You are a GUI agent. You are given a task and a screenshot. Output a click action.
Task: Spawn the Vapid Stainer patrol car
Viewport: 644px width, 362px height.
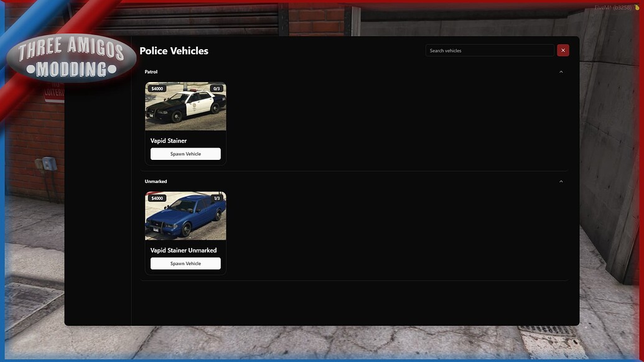click(185, 153)
